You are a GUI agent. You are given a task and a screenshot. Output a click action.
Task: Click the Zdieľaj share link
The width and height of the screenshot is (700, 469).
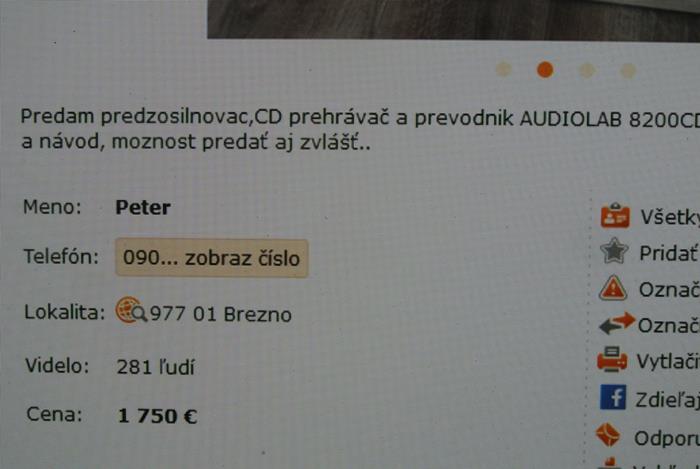[667, 400]
